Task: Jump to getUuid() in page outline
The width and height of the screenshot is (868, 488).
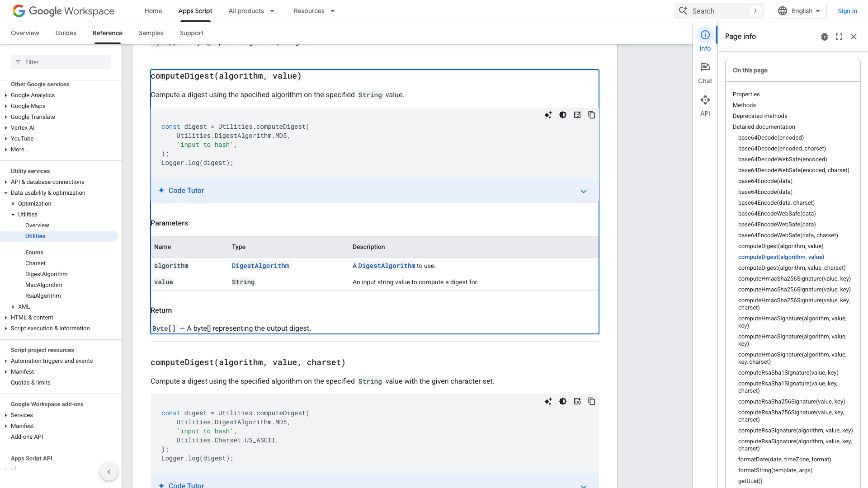Action: 750,481
